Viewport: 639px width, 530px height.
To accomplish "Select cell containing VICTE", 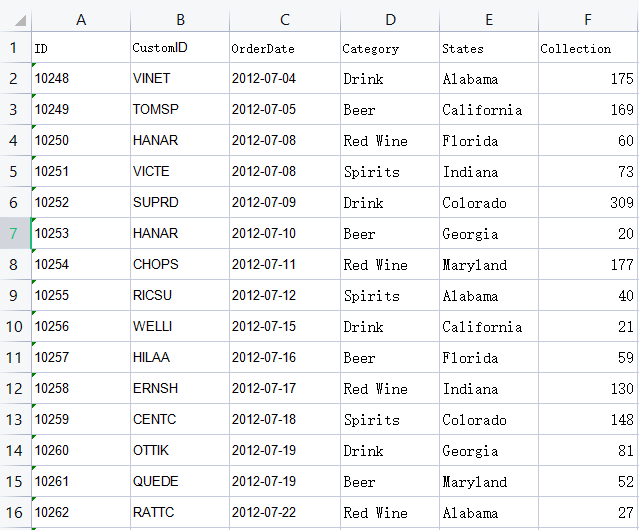I will (180, 171).
